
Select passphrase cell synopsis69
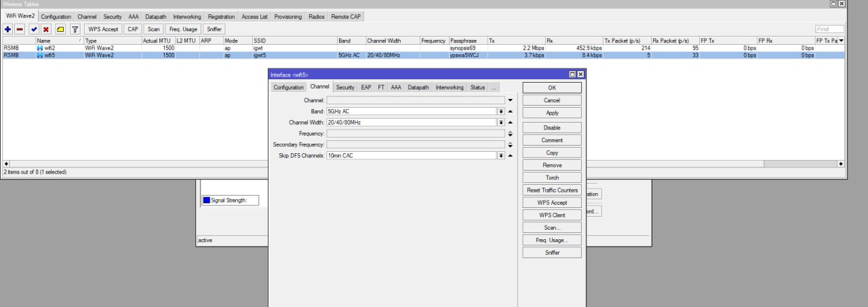468,49
